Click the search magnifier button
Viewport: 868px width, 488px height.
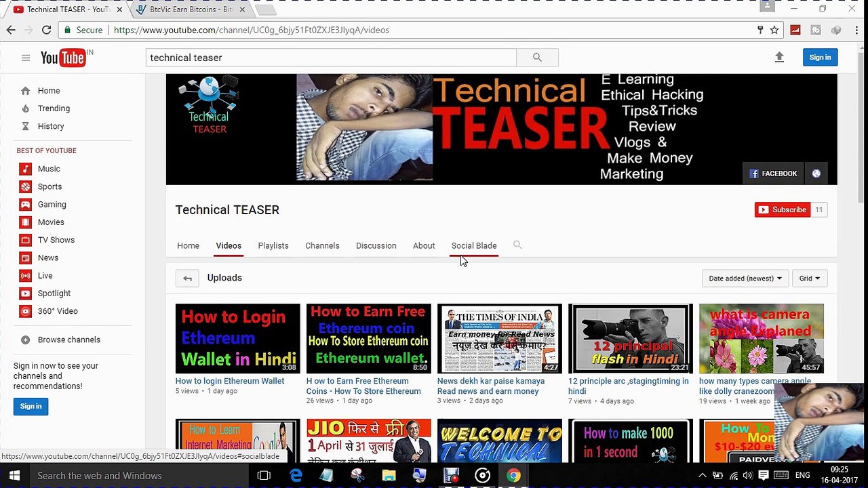coord(537,58)
